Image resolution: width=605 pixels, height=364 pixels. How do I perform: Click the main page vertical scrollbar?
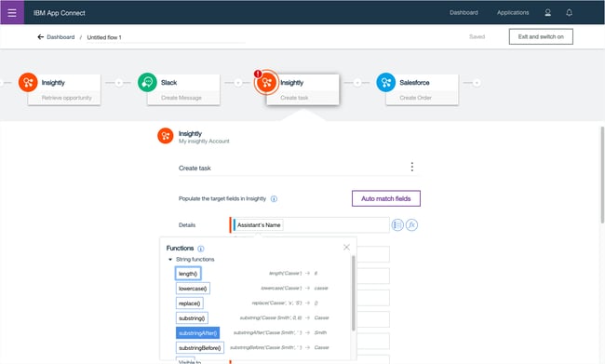[602, 175]
